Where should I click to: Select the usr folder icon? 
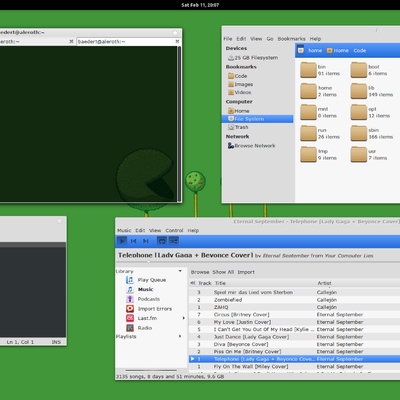coord(359,154)
